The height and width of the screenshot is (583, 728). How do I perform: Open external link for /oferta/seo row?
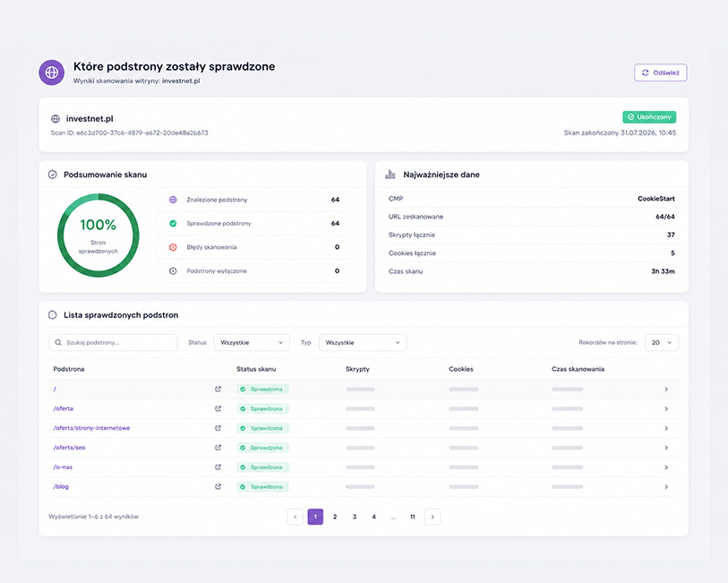[218, 448]
